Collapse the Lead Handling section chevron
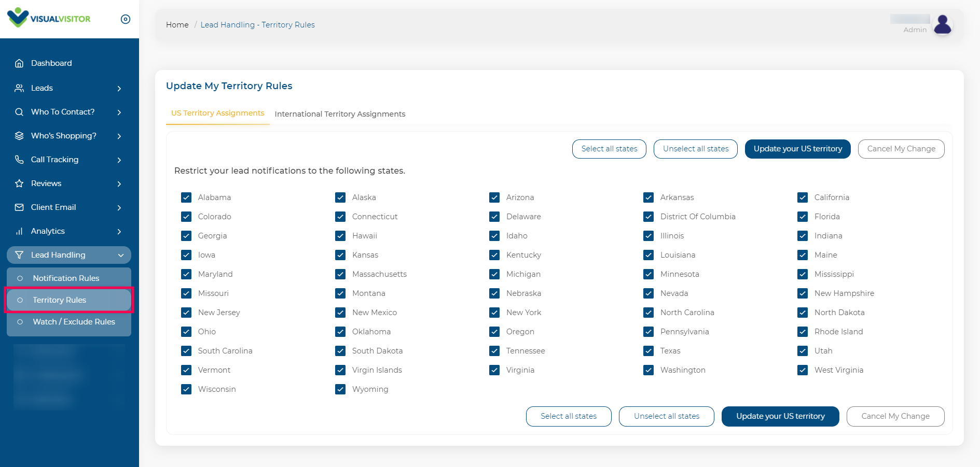 click(121, 255)
